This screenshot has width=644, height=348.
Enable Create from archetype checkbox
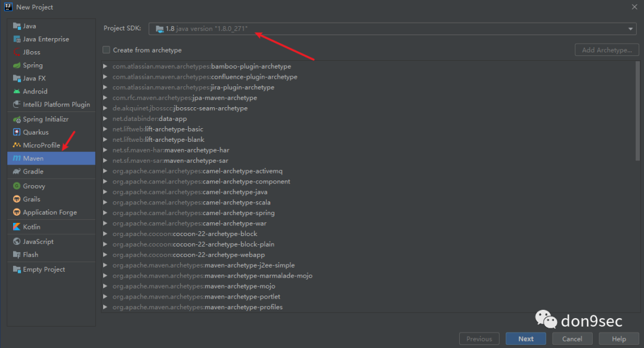pyautogui.click(x=106, y=50)
